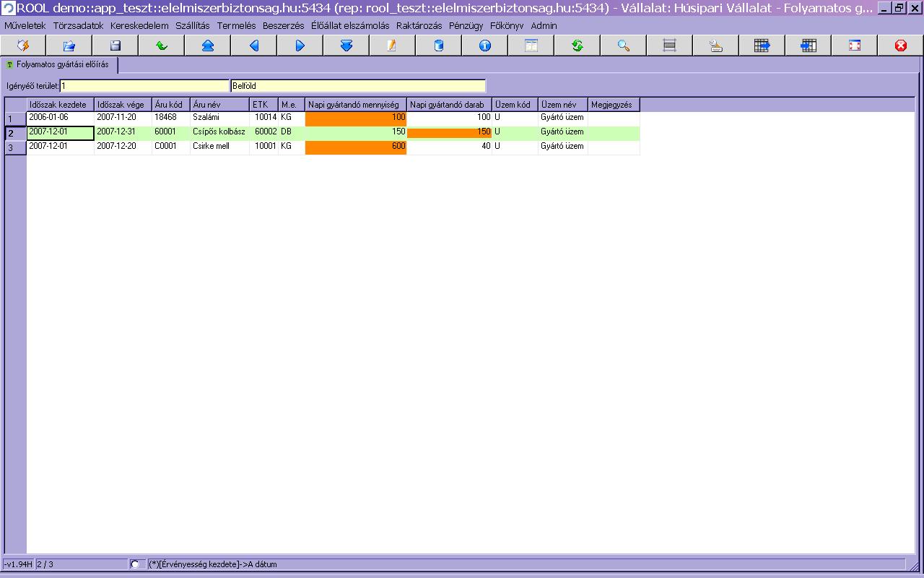924x578 pixels.
Task: Click the floppy disk save icon
Action: click(115, 46)
